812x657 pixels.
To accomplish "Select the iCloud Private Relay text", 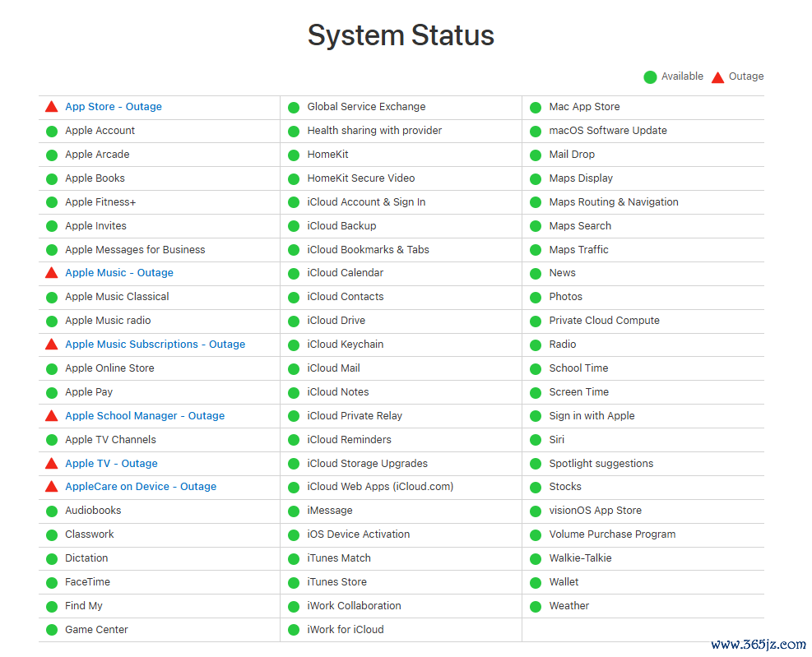I will click(x=355, y=416).
